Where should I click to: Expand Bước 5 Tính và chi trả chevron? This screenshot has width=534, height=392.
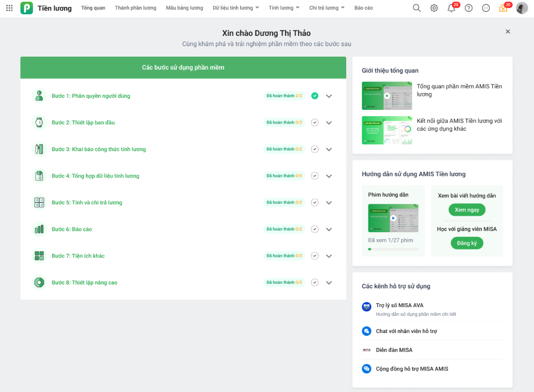coord(328,203)
